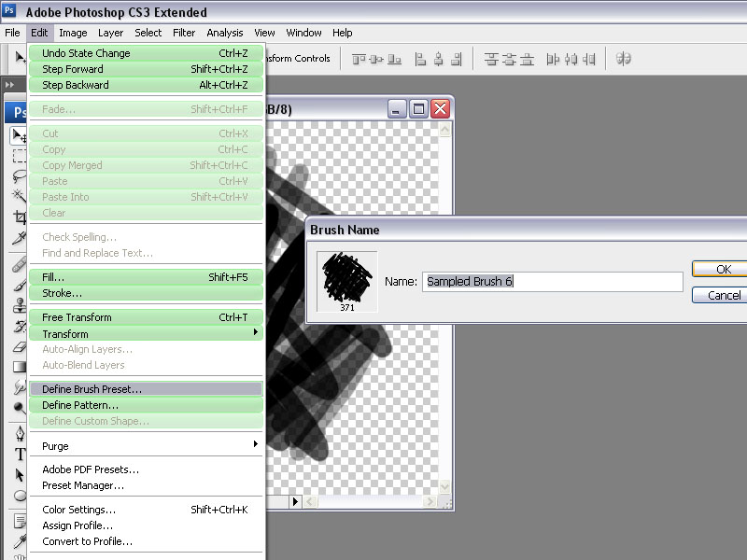Open the Image menu
The height and width of the screenshot is (560, 747).
tap(73, 33)
